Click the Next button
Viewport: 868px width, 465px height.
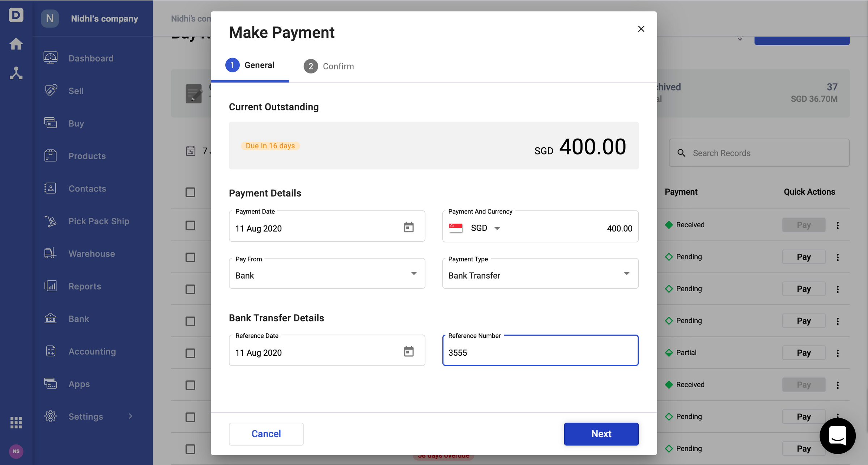601,434
